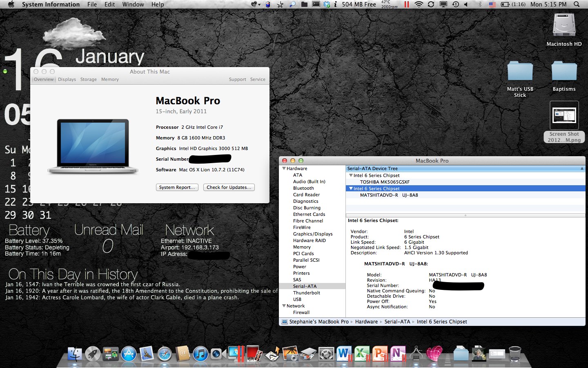Open the Help menu
This screenshot has height=368, width=588.
click(x=158, y=4)
